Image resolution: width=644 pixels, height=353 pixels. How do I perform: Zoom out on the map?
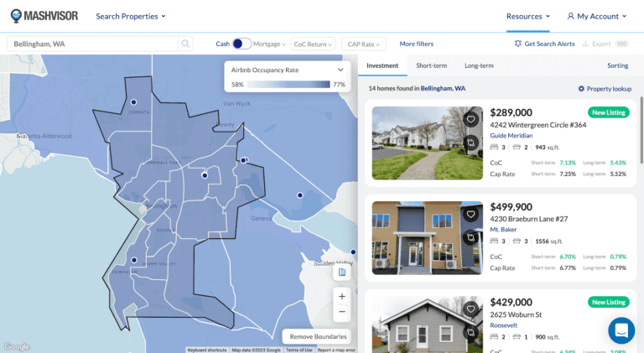tap(341, 312)
